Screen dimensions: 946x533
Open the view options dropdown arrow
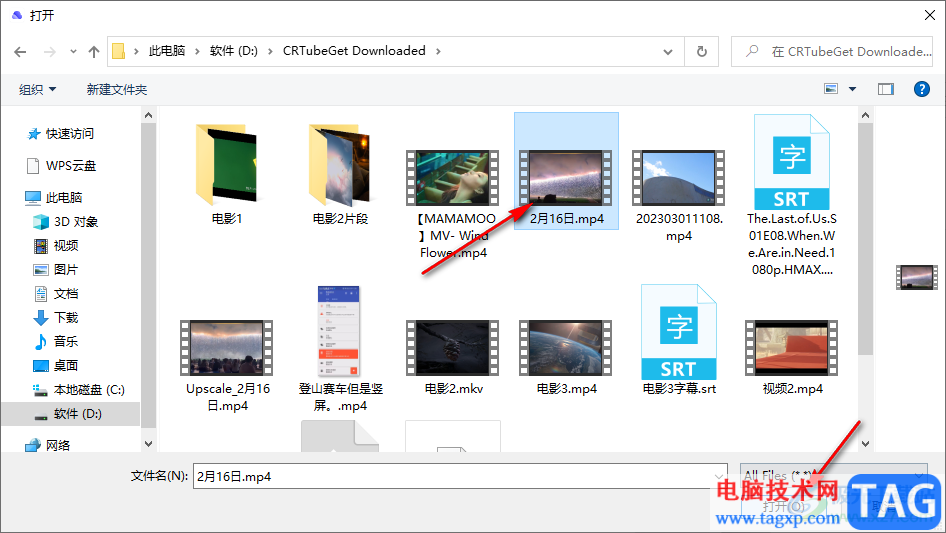[x=852, y=89]
